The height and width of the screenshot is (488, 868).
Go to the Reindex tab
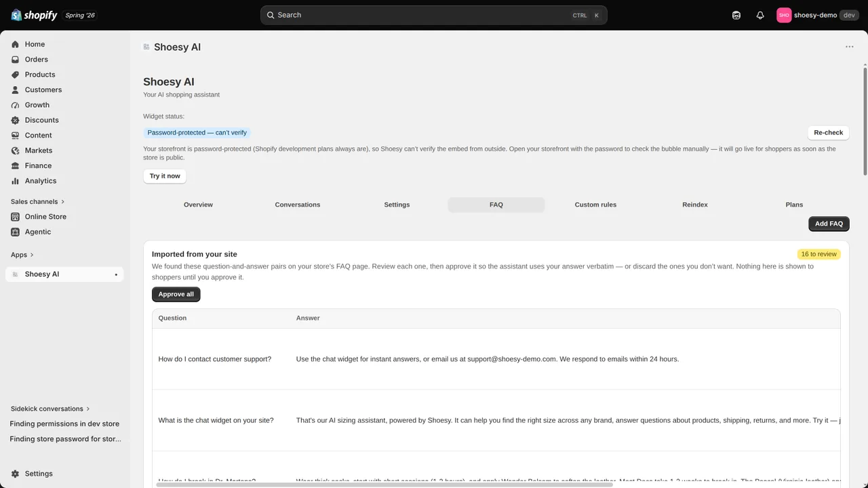(695, 205)
